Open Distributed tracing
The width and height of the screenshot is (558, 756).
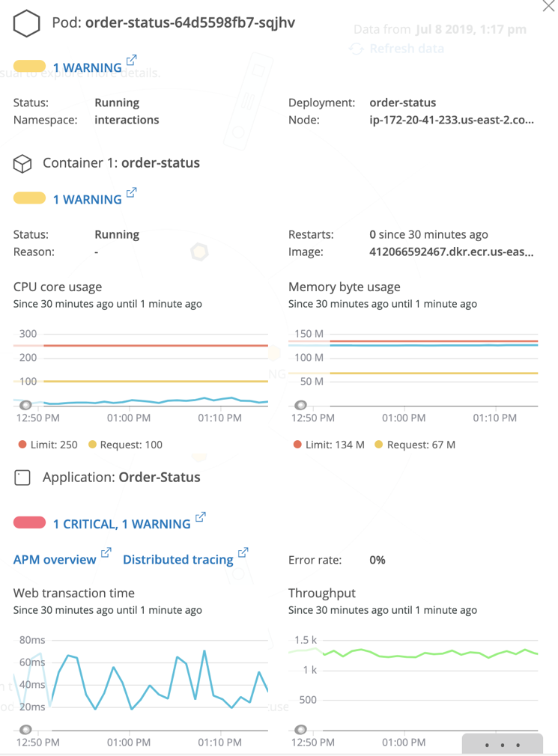[178, 559]
